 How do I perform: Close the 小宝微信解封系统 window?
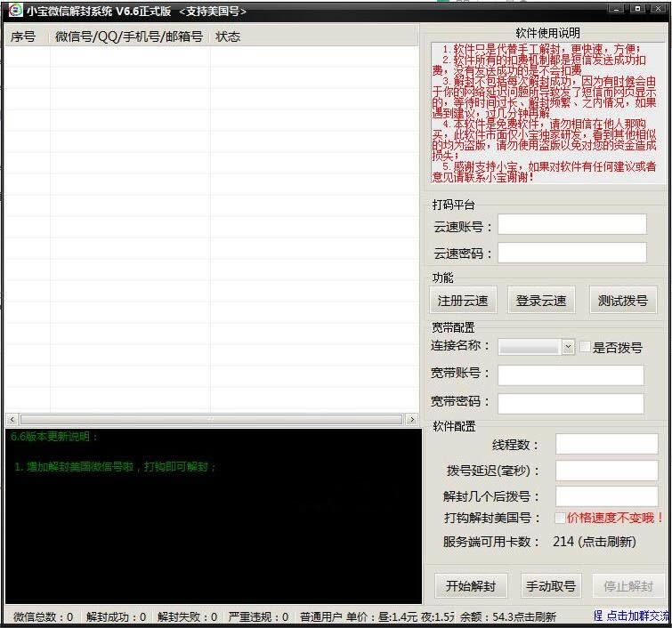tap(656, 10)
